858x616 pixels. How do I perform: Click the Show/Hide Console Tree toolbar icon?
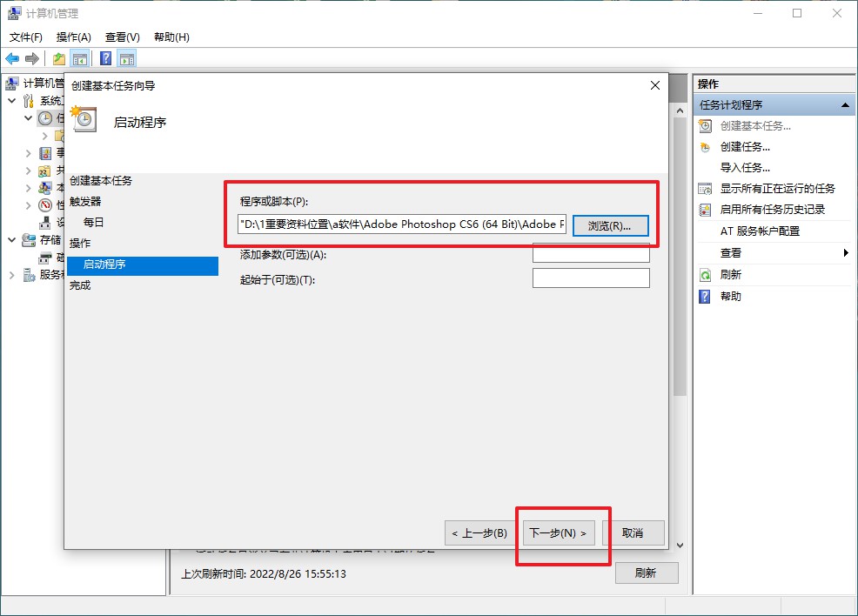click(x=78, y=58)
